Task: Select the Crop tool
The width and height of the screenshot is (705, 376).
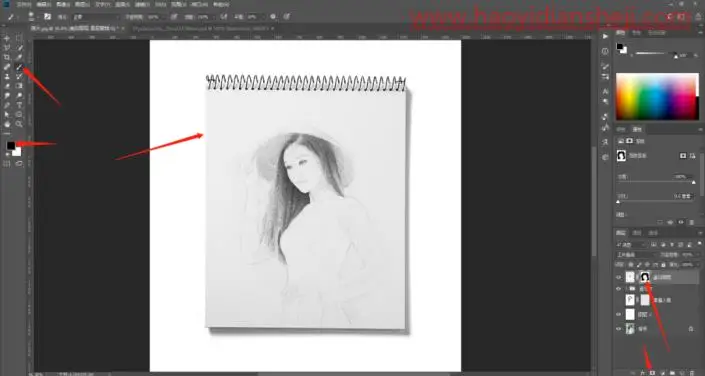Action: (x=7, y=57)
